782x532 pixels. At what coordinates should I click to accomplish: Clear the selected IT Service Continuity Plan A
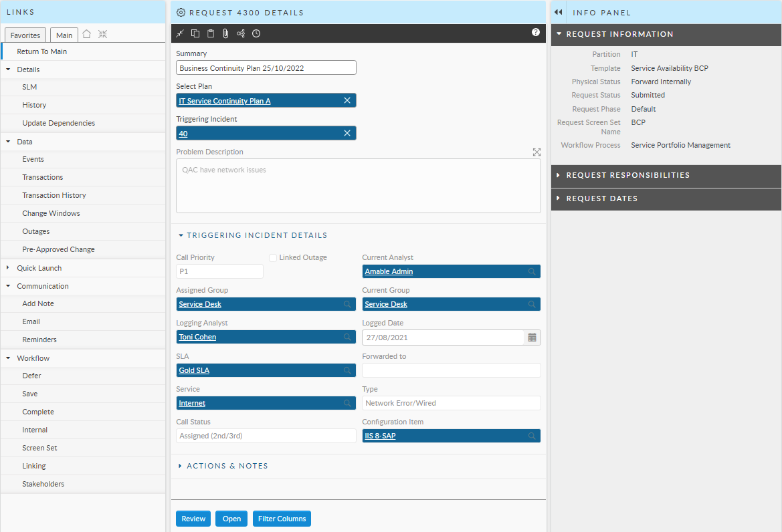coord(347,100)
